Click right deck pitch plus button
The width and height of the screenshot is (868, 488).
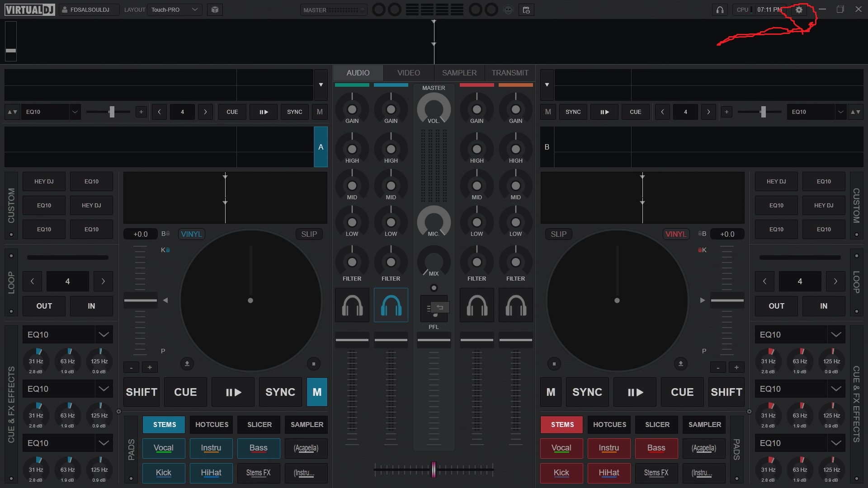(x=736, y=367)
